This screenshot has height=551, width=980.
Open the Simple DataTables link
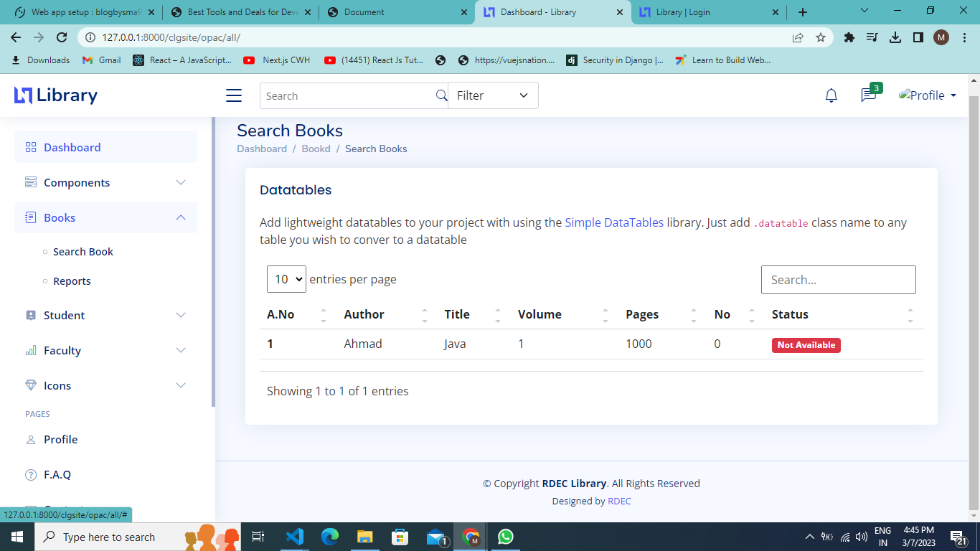[614, 222]
